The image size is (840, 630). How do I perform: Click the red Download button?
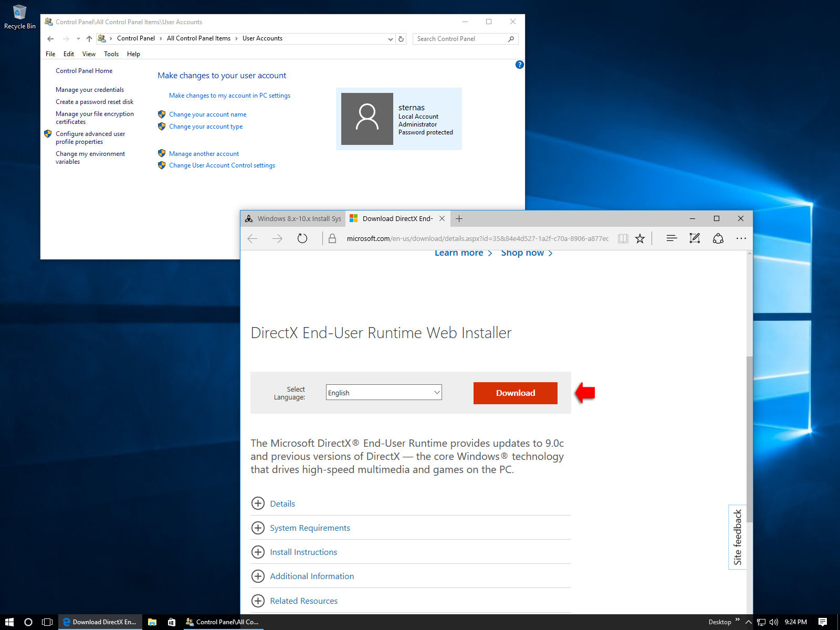pos(516,393)
